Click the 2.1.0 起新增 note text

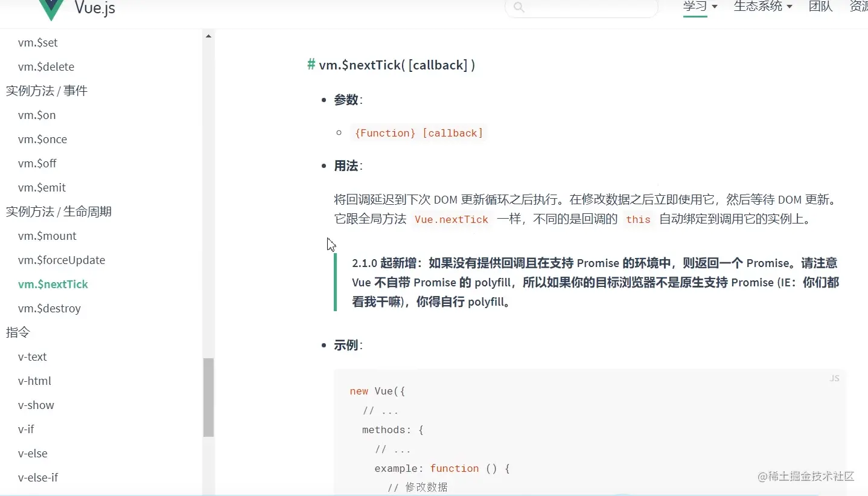pos(595,283)
